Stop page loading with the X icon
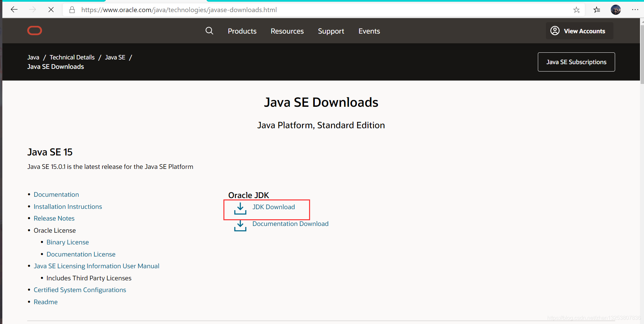 tap(51, 10)
